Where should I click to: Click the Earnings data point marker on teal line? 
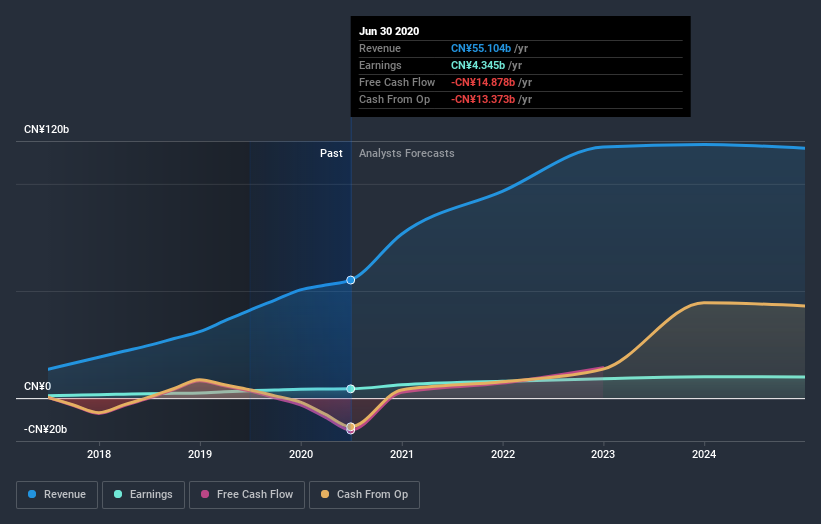point(351,388)
